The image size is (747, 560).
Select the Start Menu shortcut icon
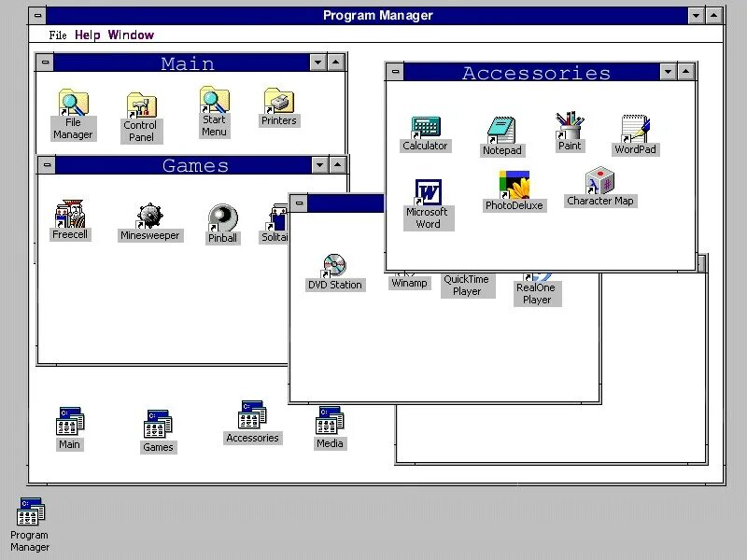tap(214, 112)
